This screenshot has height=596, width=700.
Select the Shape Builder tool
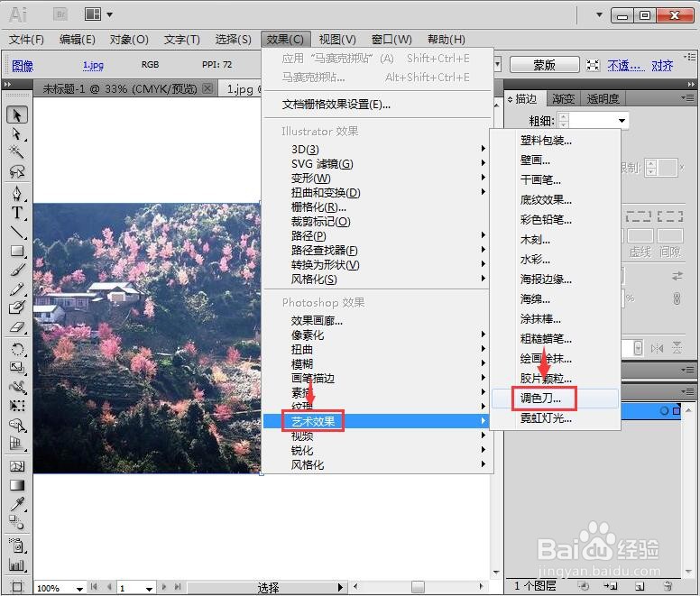pyautogui.click(x=17, y=426)
